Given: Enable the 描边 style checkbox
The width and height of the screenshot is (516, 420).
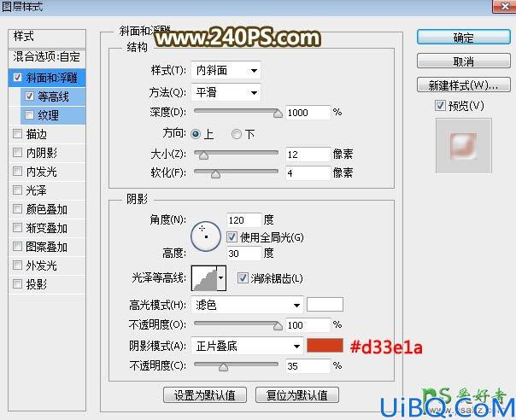Looking at the screenshot, I should 17,133.
